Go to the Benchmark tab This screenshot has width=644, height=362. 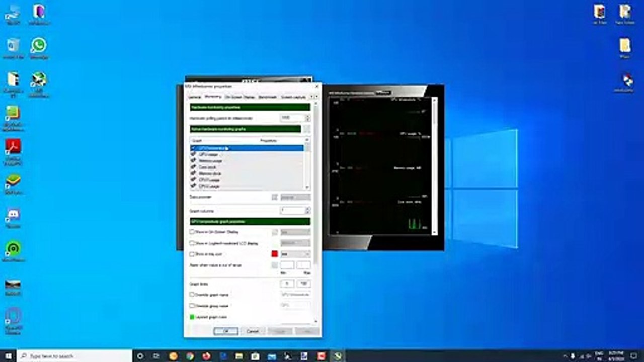268,97
